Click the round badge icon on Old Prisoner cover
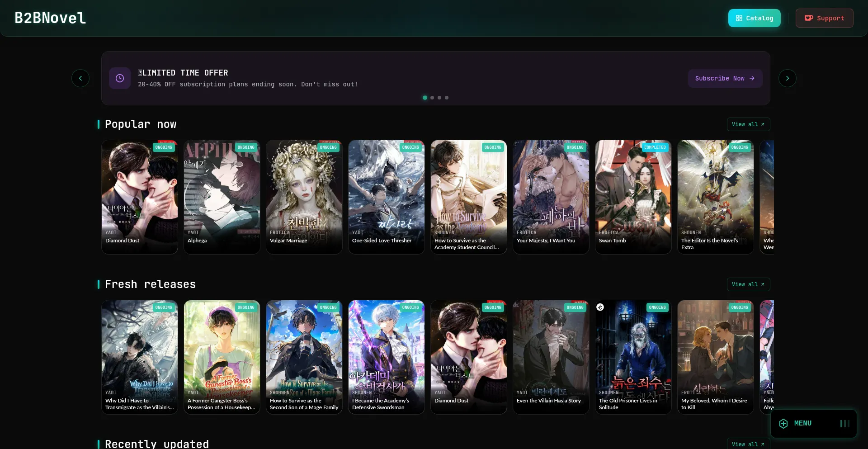 tap(600, 307)
